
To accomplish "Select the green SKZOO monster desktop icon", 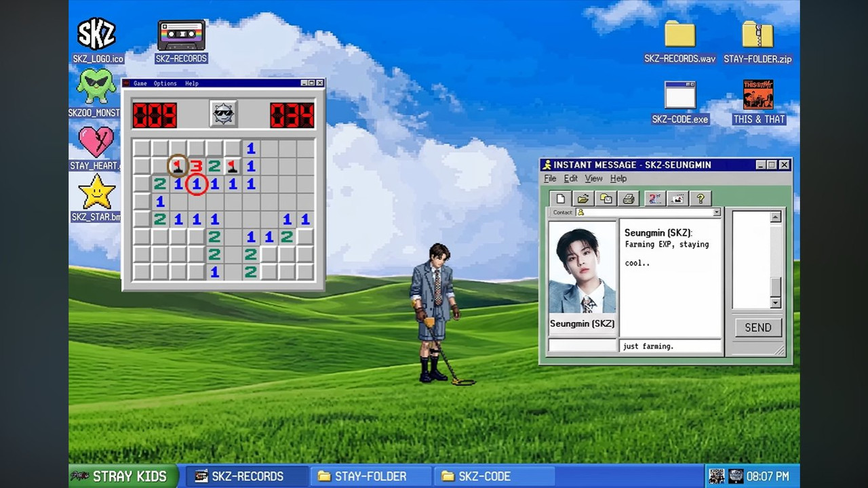I will pos(96,86).
